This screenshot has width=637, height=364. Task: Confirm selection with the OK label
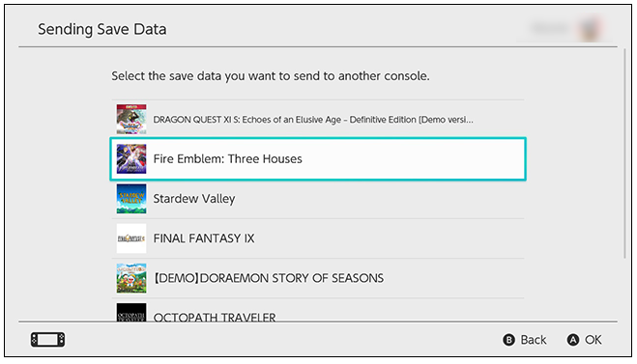(x=594, y=340)
